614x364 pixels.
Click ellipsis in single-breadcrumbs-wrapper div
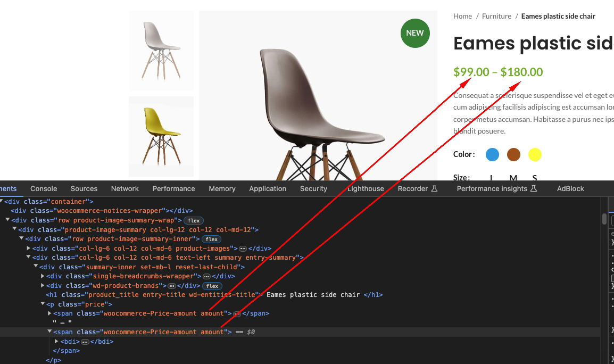pyautogui.click(x=207, y=276)
